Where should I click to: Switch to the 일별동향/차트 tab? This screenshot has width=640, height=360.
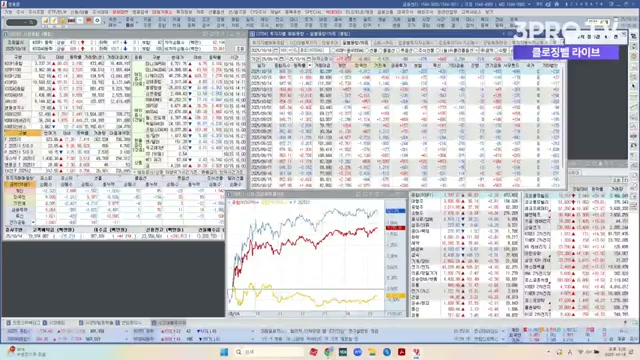click(x=355, y=42)
